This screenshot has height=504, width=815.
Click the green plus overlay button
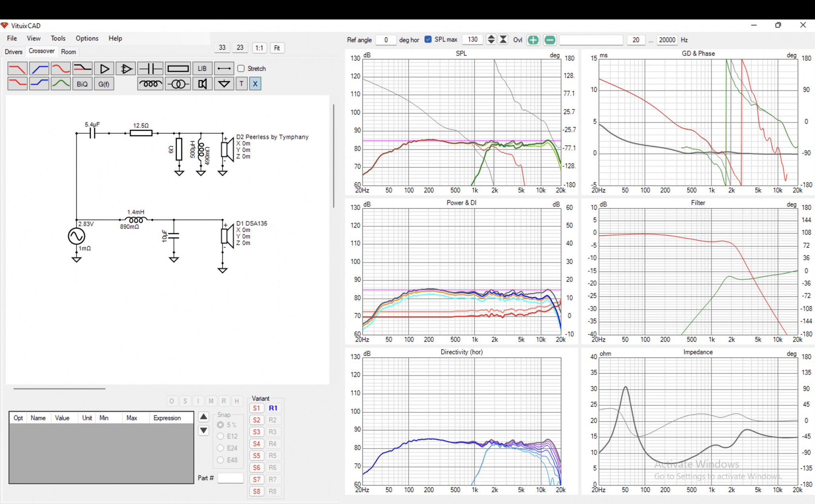(x=533, y=40)
